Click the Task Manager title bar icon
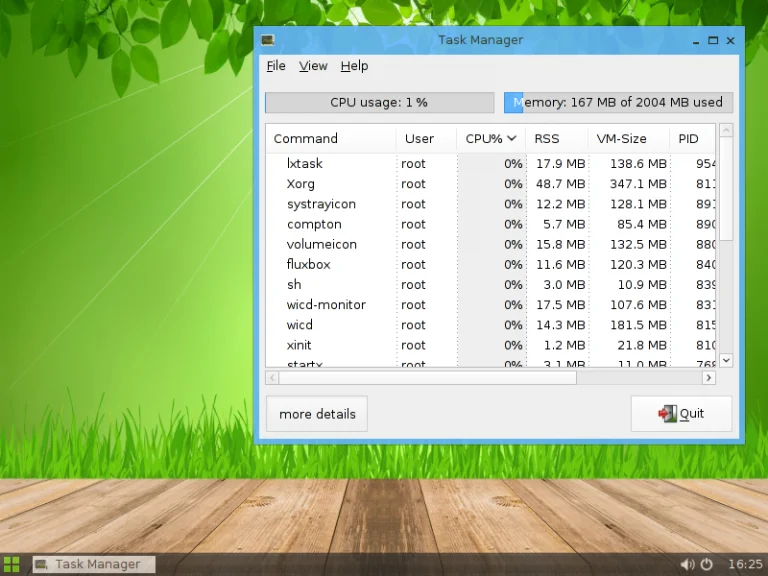This screenshot has height=576, width=768. point(267,40)
